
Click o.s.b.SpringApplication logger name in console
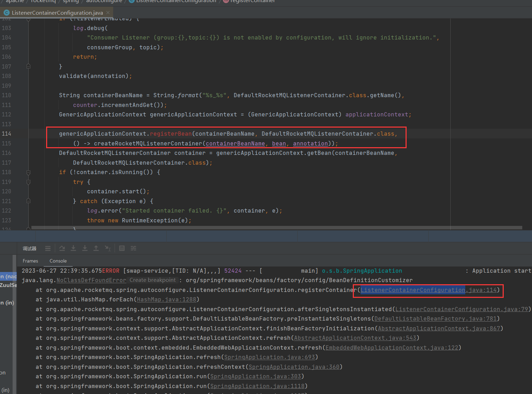coord(362,271)
